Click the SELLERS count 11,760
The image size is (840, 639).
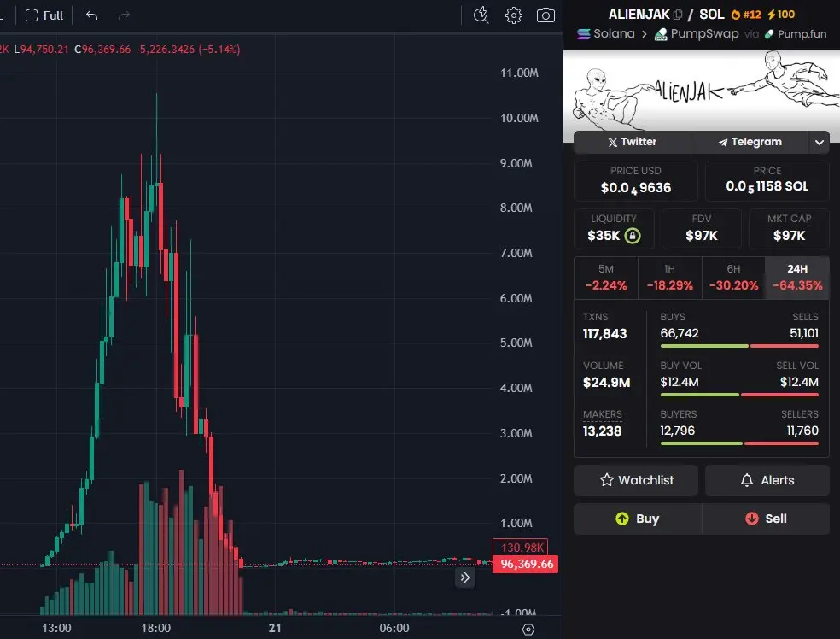802,431
